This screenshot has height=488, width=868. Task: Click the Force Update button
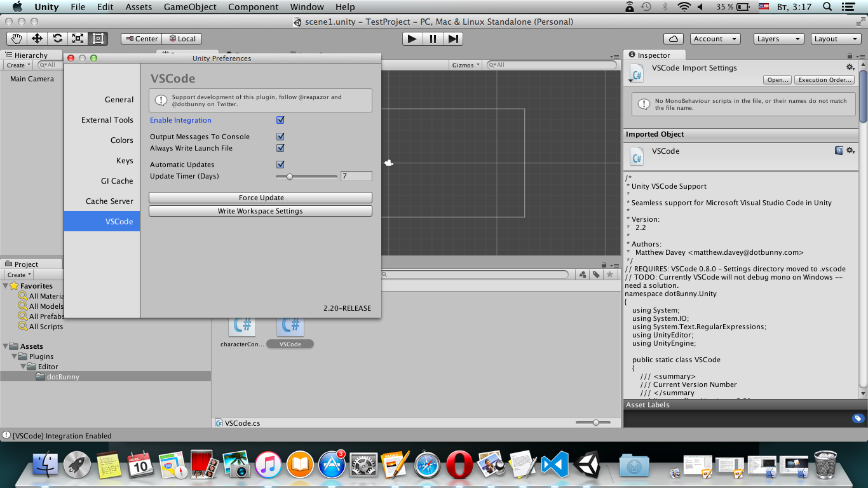[x=261, y=198]
